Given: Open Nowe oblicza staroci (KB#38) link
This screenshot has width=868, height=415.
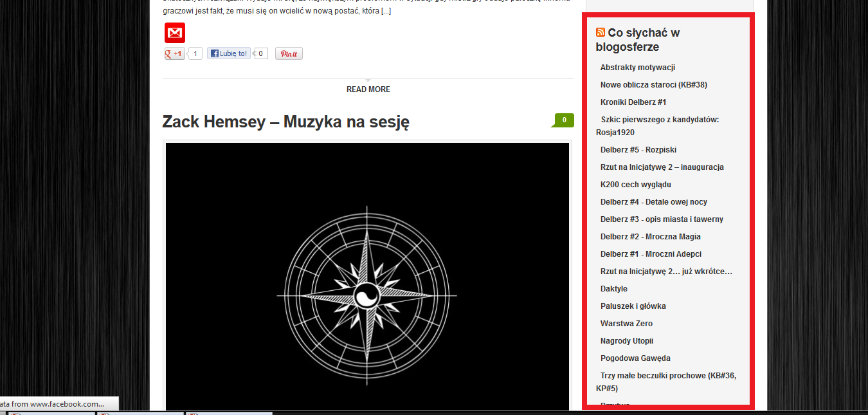Looking at the screenshot, I should 653,85.
